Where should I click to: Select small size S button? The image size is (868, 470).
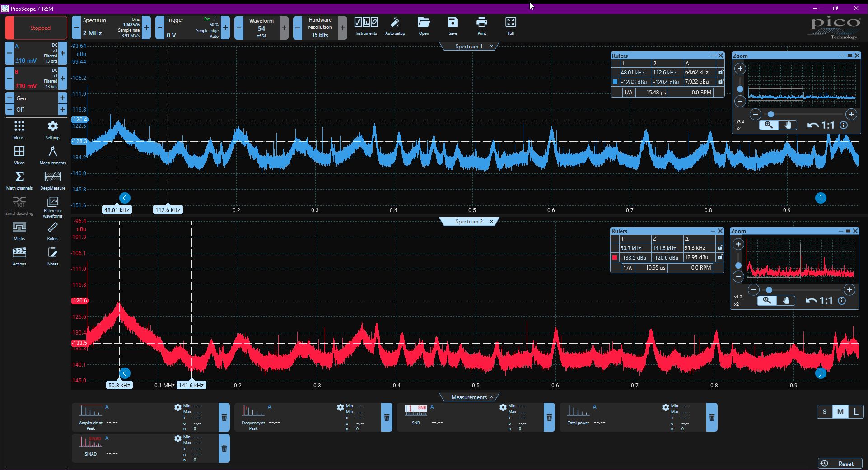click(x=825, y=411)
